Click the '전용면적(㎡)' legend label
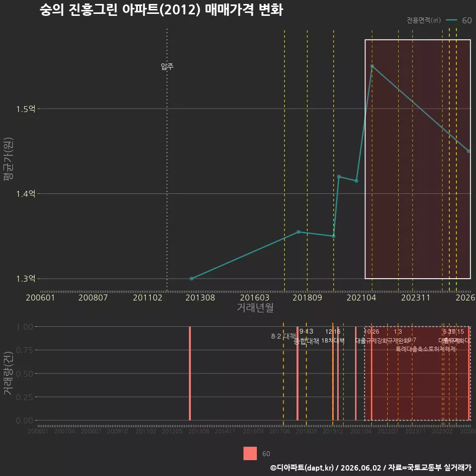This screenshot has height=476, width=476. (x=423, y=20)
